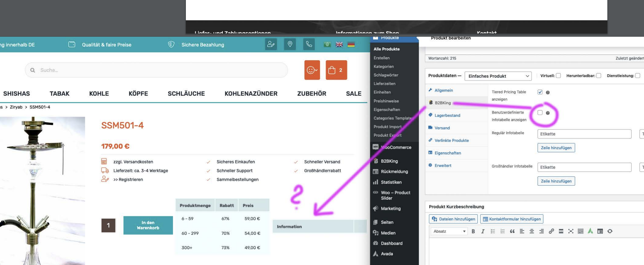Screen dimensions: 644x265
Task: Focus the shop Suche search field
Action: coord(156,70)
